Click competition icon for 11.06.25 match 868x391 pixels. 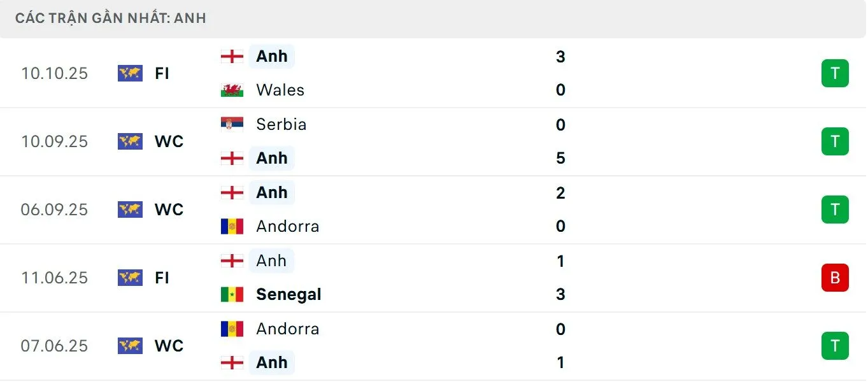coord(130,278)
